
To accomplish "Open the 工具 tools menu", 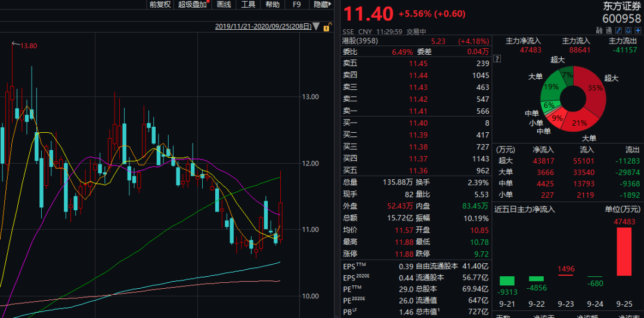I will [248, 5].
